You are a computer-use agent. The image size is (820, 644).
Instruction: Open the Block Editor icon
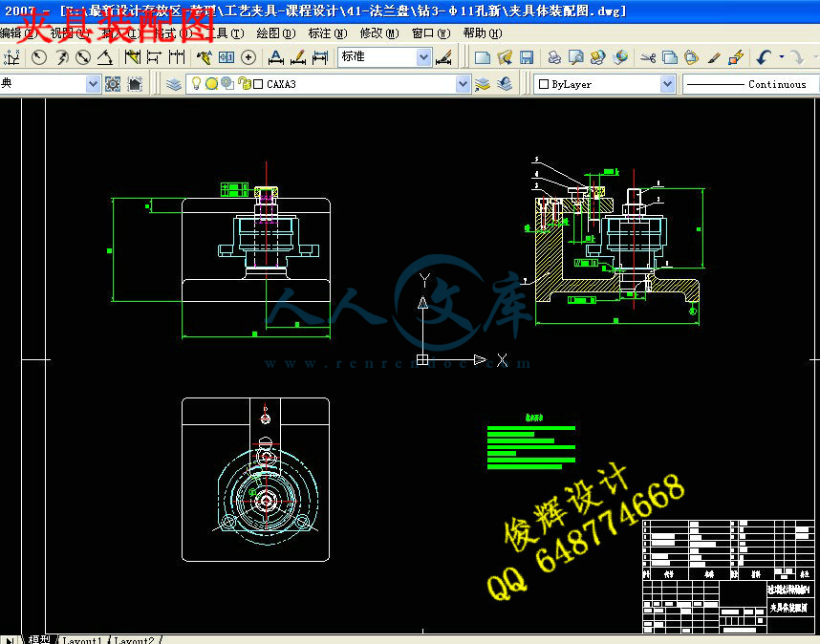point(736,57)
